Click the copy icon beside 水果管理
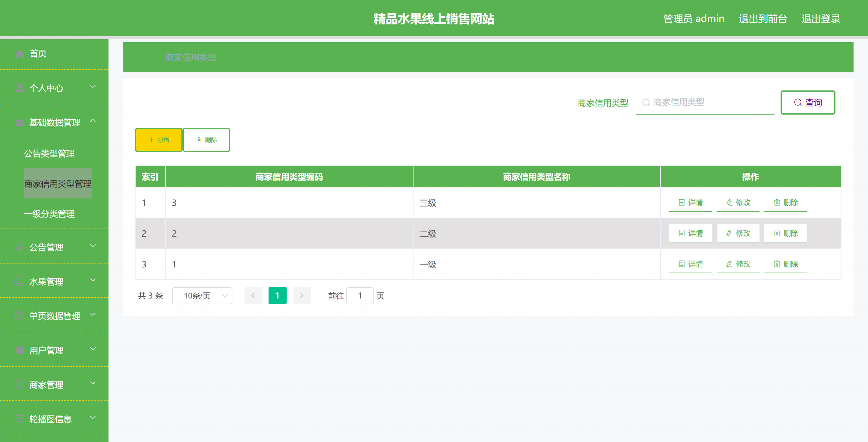The image size is (868, 442). click(19, 282)
